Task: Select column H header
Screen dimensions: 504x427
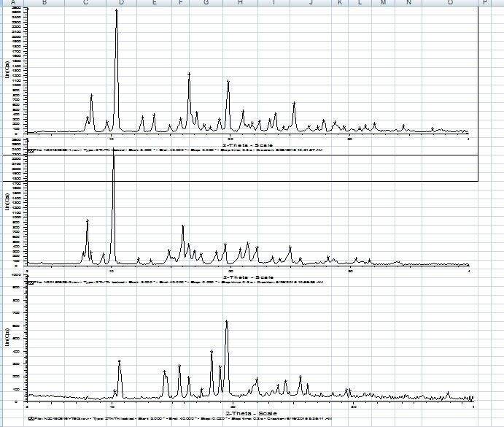Action: tap(240, 3)
